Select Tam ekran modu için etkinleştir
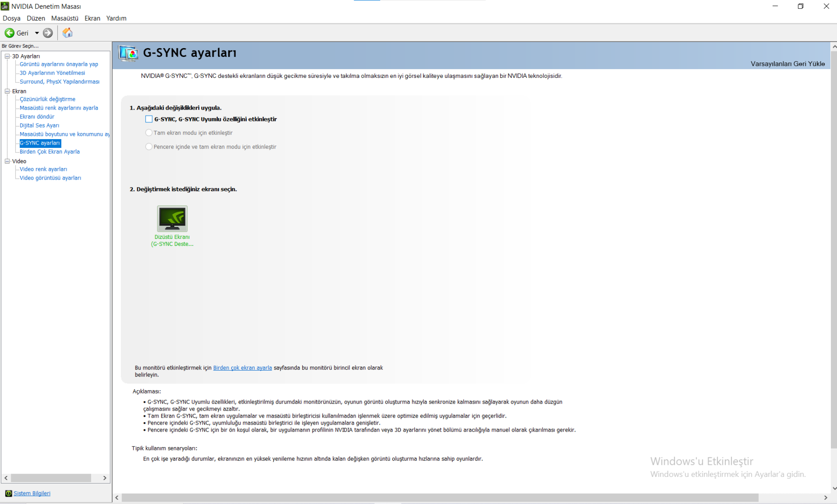The image size is (837, 504). pyautogui.click(x=149, y=133)
